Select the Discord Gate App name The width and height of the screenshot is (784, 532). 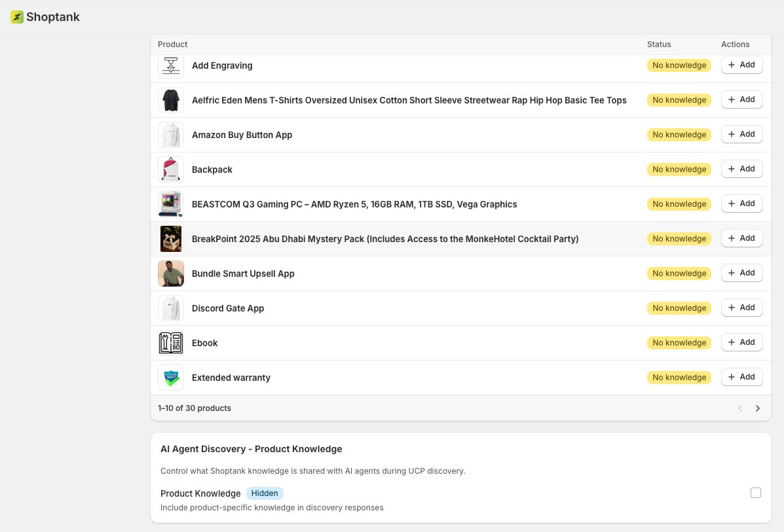pyautogui.click(x=228, y=309)
